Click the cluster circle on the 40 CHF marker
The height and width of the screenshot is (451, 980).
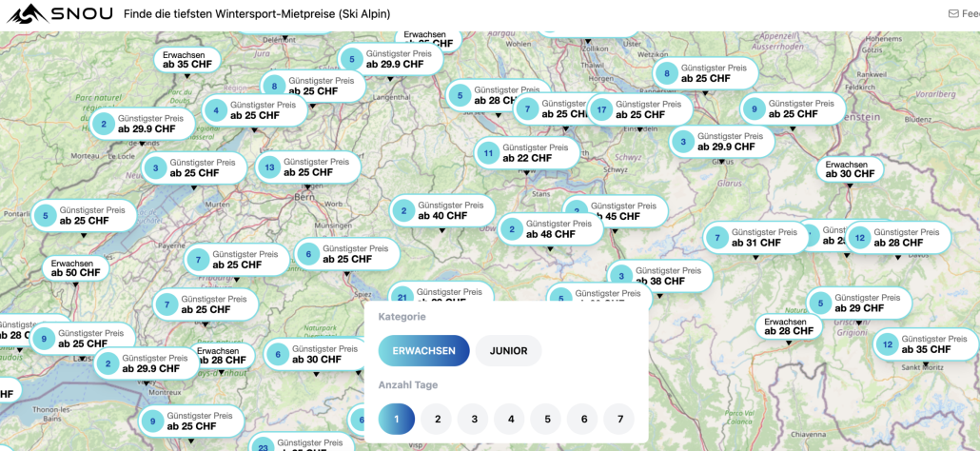pos(404,211)
